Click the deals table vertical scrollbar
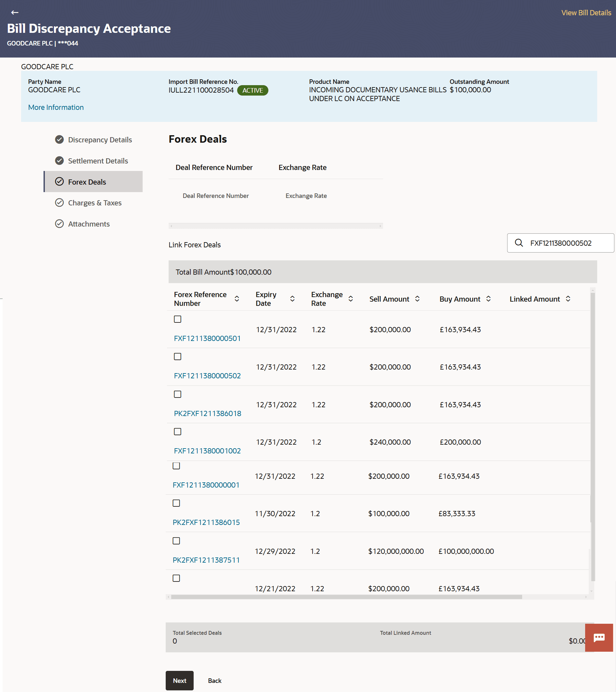 point(593,437)
